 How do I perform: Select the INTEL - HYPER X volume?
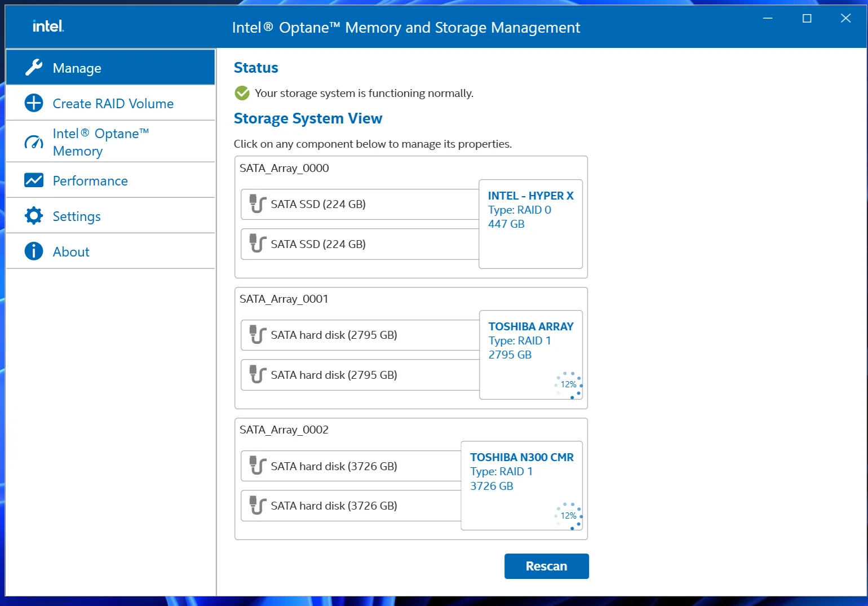click(530, 224)
